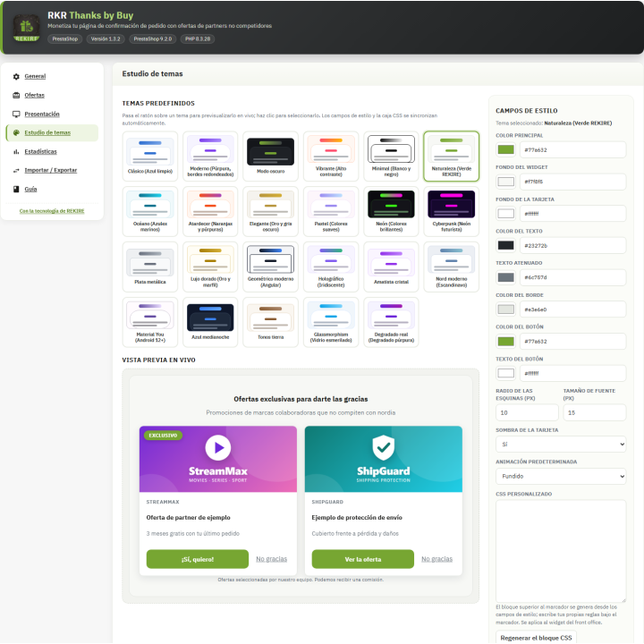Click the Ofertas gift icon in sidebar
Screen dimensions: 644x644
tap(16, 96)
